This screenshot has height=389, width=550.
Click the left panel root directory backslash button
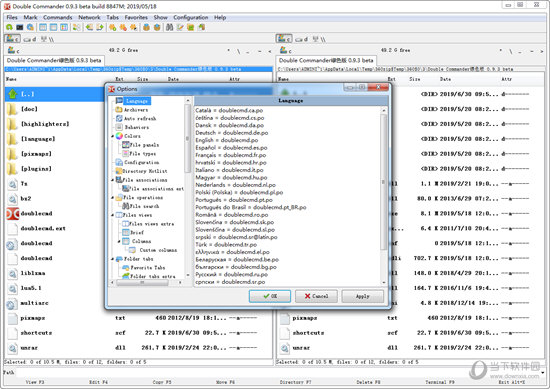[239, 51]
